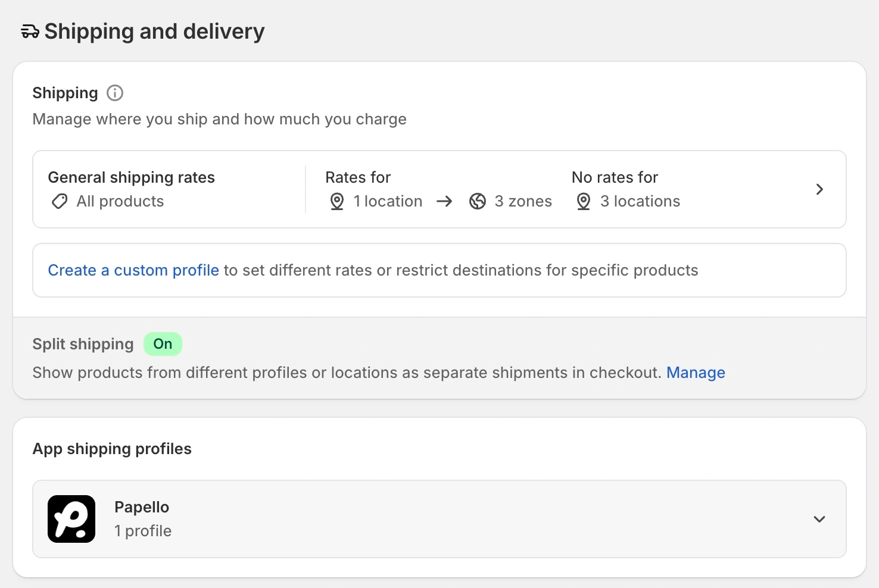Click the globe icon next to 3 zones
879x588 pixels.
(x=478, y=201)
